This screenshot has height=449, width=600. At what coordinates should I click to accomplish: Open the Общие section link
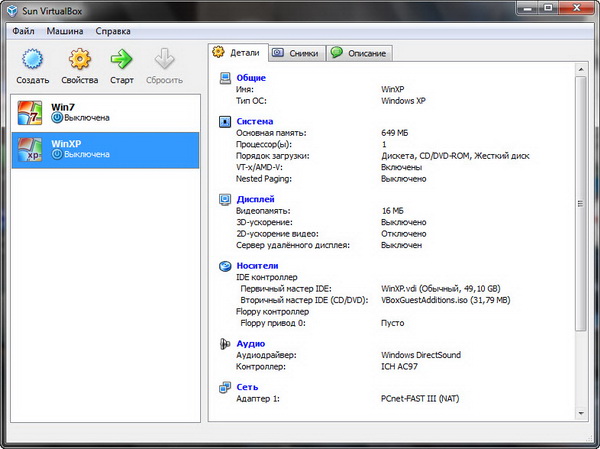(x=251, y=77)
